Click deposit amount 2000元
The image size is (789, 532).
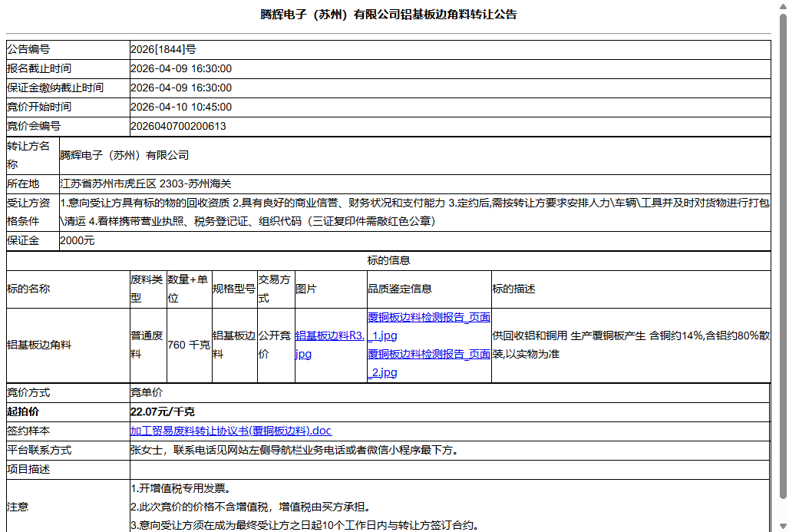tap(77, 240)
